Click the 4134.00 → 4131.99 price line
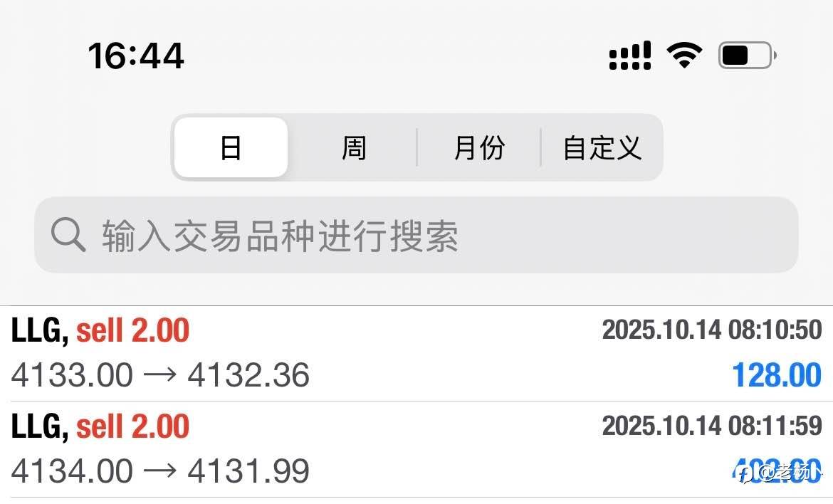833x504 pixels. (160, 471)
